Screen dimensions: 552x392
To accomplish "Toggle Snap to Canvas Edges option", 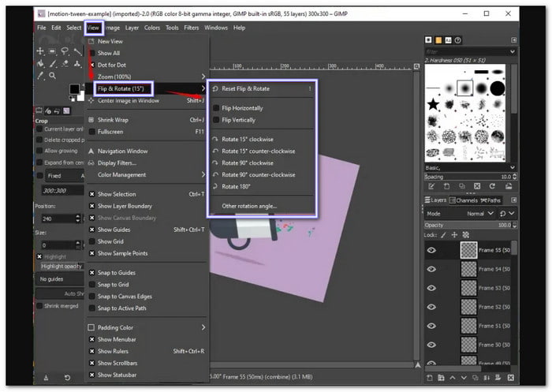I will click(92, 297).
